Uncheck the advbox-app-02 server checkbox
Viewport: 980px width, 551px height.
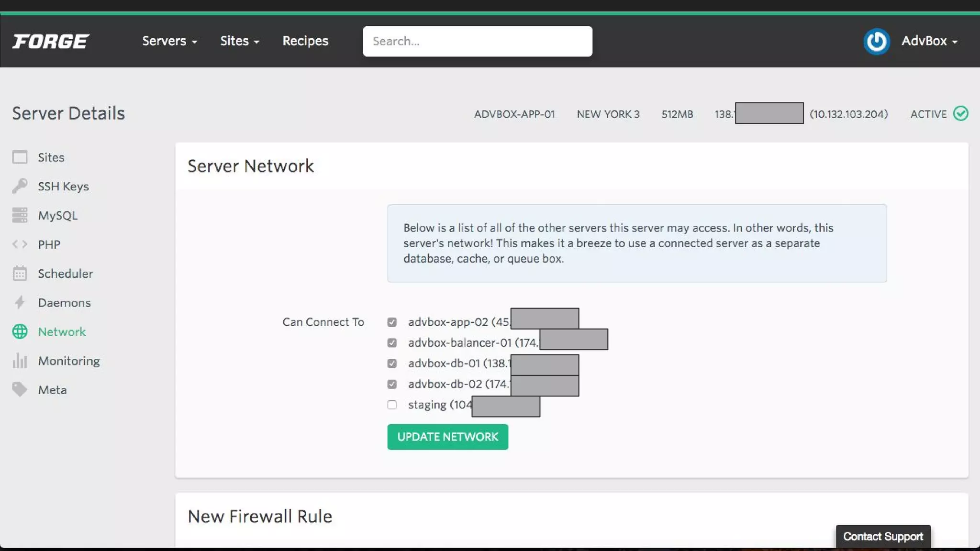pyautogui.click(x=392, y=322)
